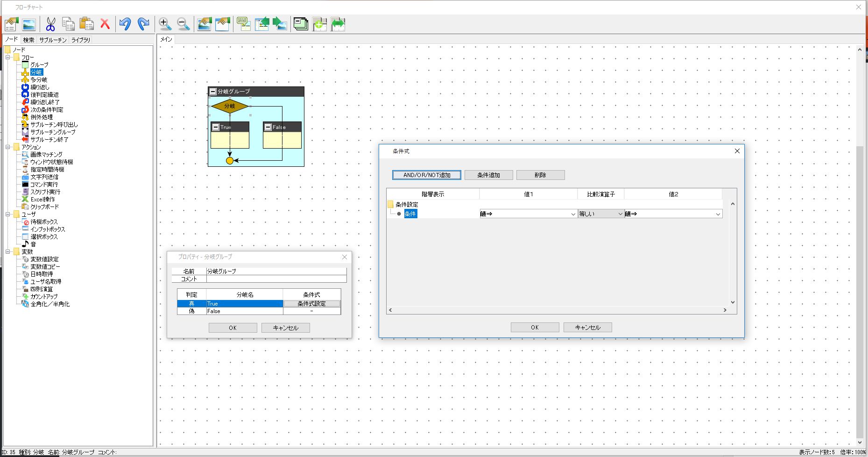Select the 条件設定 folder in condition tree
This screenshot has height=457, width=868.
[407, 205]
